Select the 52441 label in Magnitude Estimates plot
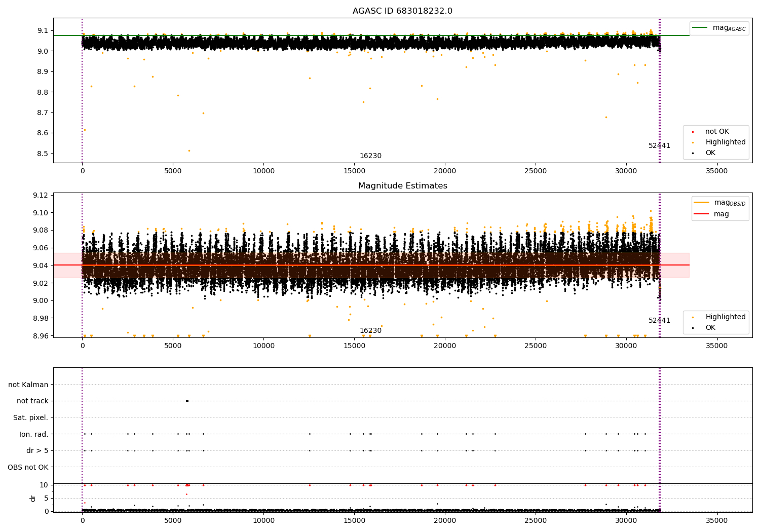 [659, 321]
